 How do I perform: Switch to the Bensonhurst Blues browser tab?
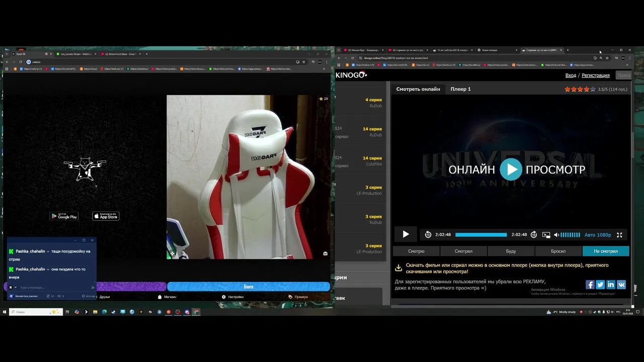pos(120,54)
